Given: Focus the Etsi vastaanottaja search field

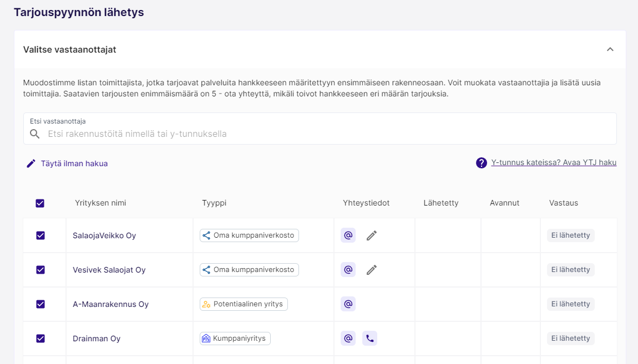Looking at the screenshot, I should [327, 134].
